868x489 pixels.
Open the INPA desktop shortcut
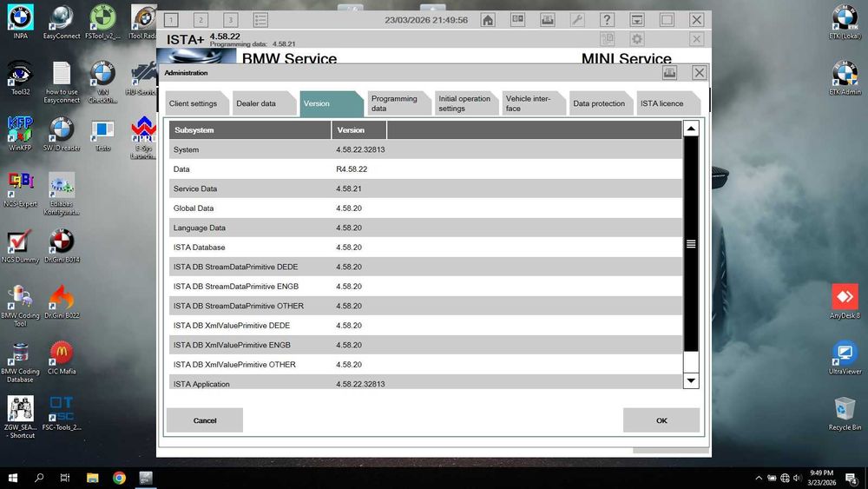21,22
